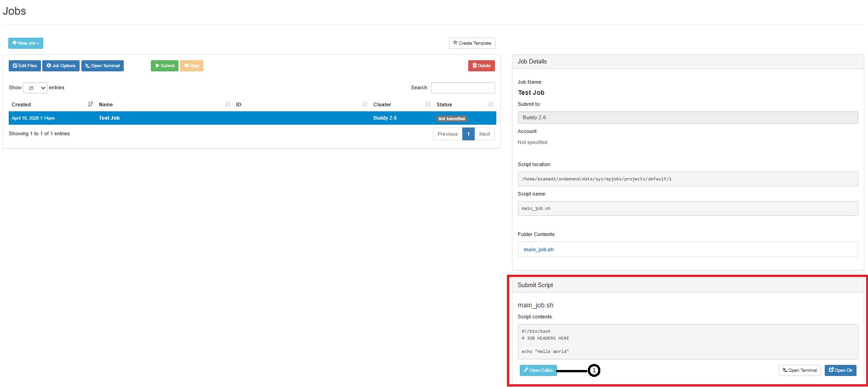Viewport: 868px width, 387px height.
Task: Focus the Search input field
Action: pyautogui.click(x=463, y=88)
